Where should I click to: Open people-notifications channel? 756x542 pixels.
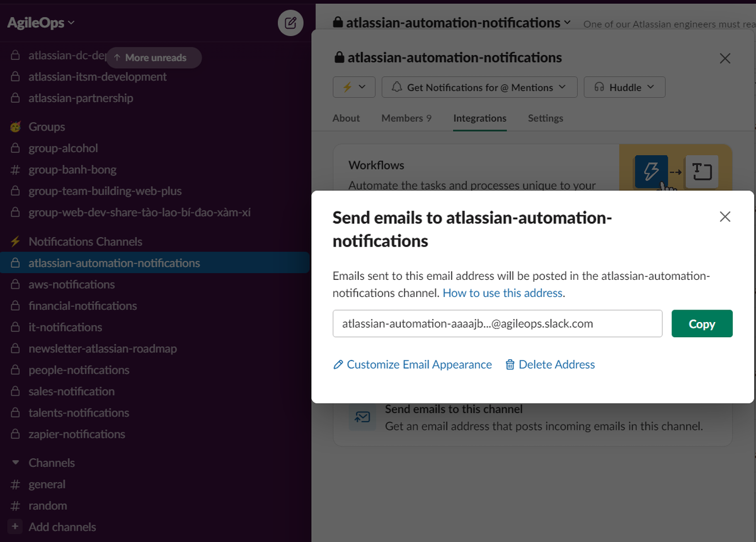[x=154, y=370]
